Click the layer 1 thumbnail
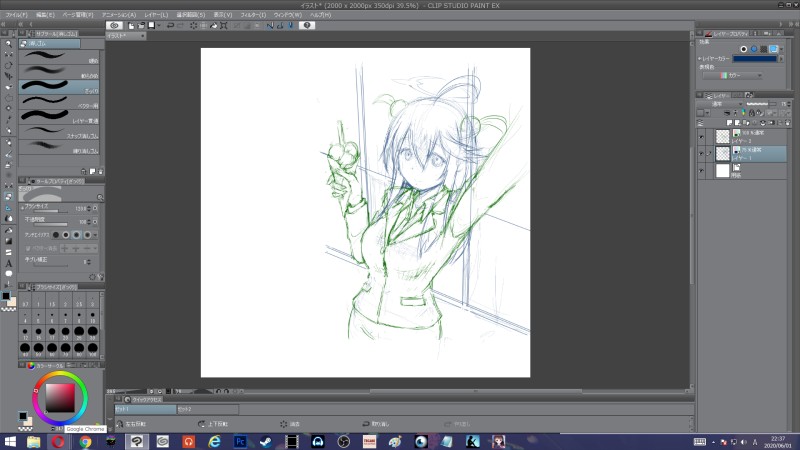Screen dimensions: 800x450 [722, 154]
